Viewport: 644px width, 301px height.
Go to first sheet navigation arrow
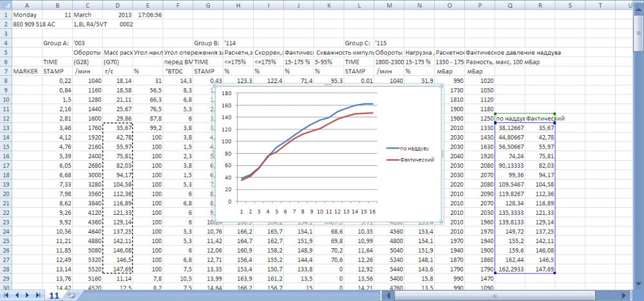(7, 295)
